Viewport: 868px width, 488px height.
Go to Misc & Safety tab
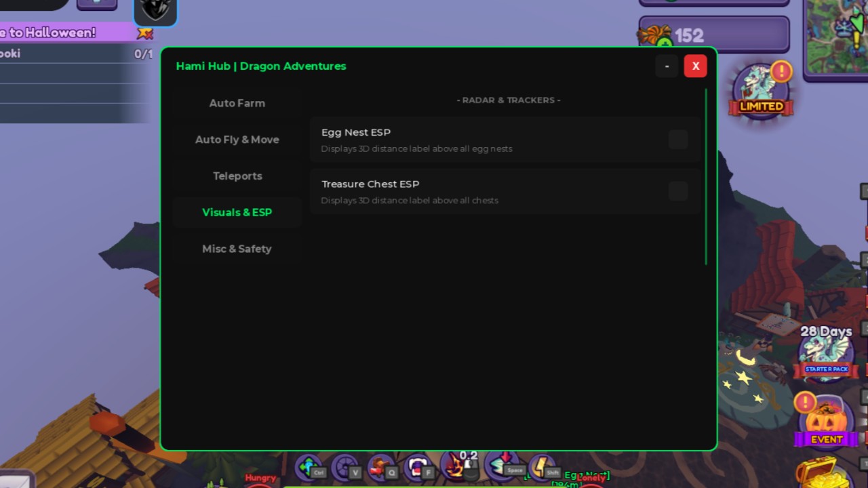click(237, 249)
